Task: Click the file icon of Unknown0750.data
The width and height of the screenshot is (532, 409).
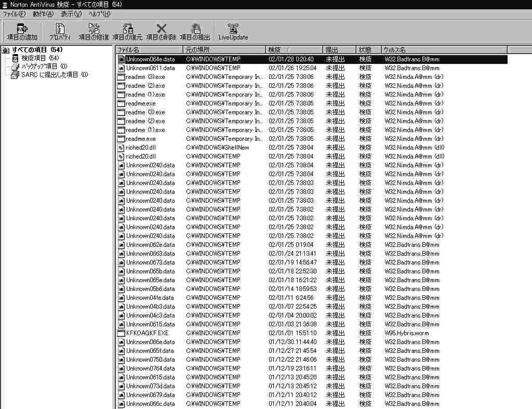Action: 121,360
